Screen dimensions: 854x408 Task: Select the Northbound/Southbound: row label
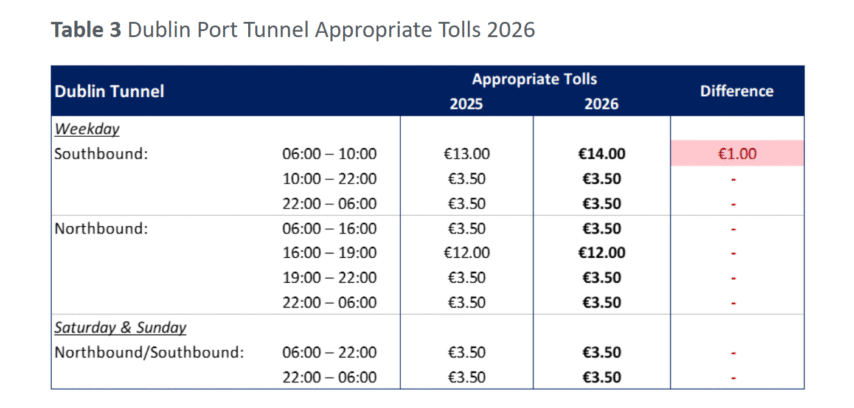149,352
